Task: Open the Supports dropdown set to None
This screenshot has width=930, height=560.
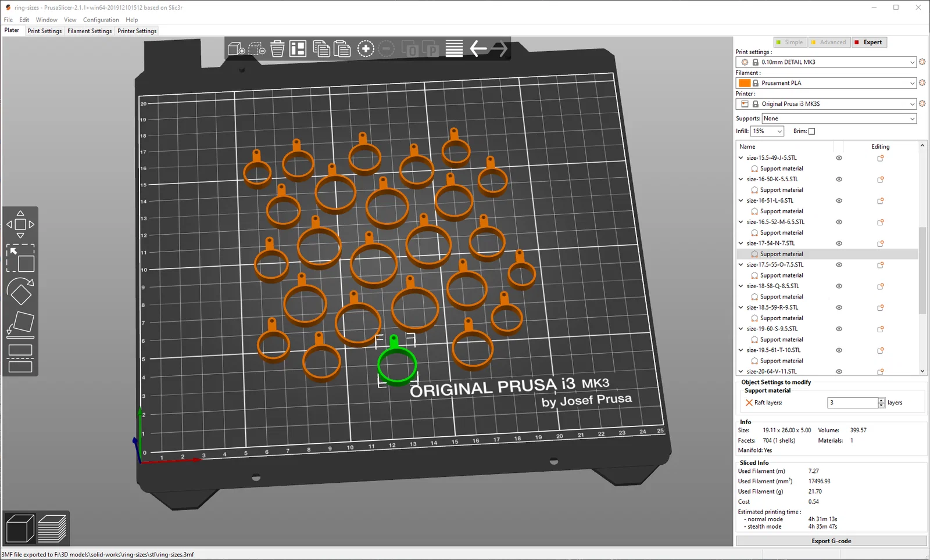Action: point(839,119)
